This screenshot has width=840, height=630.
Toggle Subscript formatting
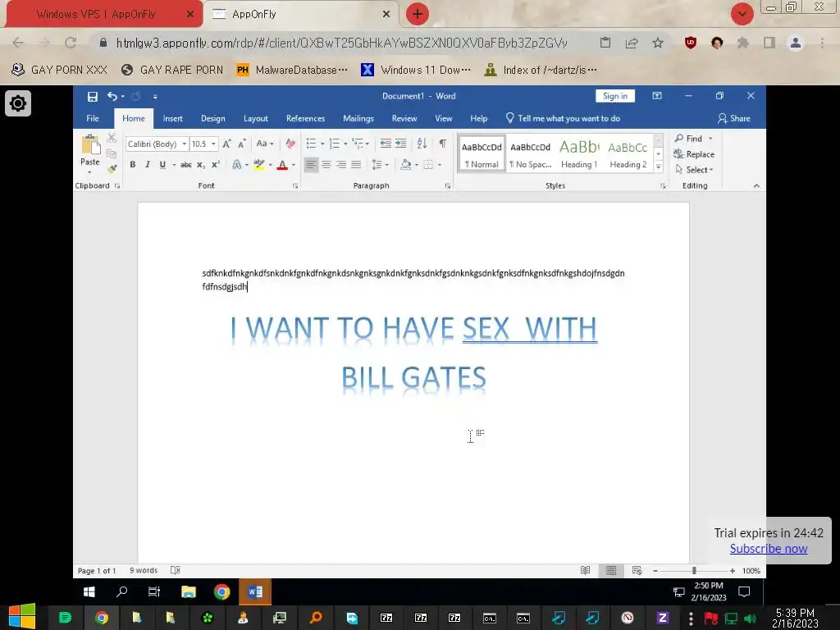coord(200,164)
